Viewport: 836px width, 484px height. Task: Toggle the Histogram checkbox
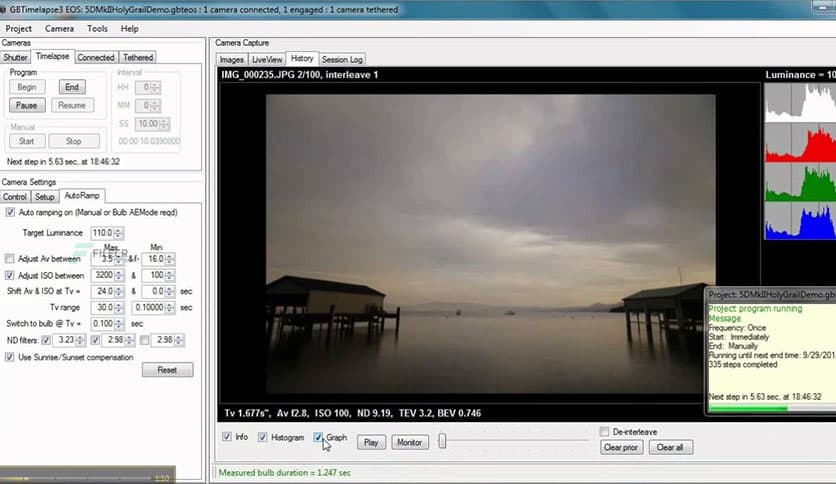pos(262,437)
